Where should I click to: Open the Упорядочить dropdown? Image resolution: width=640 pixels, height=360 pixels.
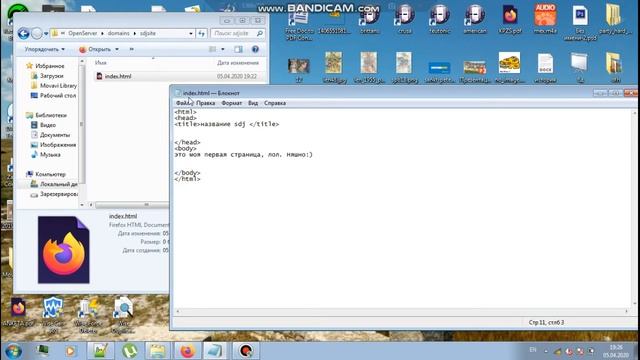44,49
